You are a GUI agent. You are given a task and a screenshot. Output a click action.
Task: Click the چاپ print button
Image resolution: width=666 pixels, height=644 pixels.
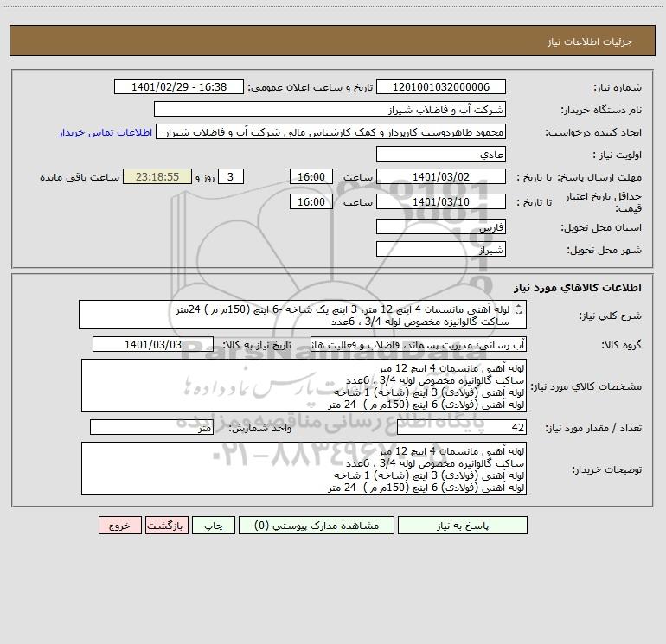tap(214, 526)
